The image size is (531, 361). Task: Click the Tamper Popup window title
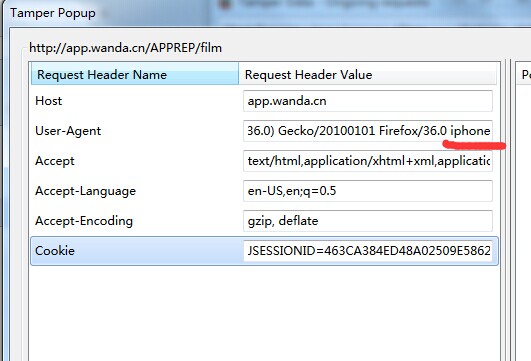coord(53,13)
